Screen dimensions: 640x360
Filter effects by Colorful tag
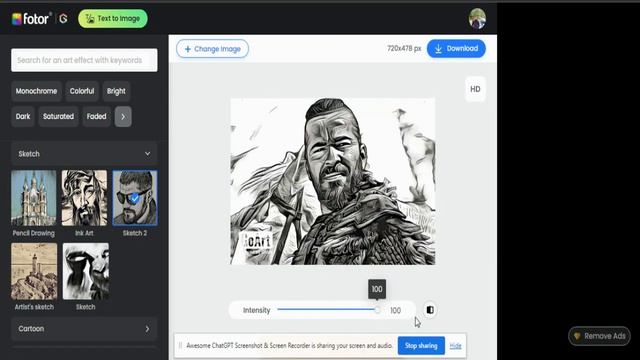coord(82,91)
